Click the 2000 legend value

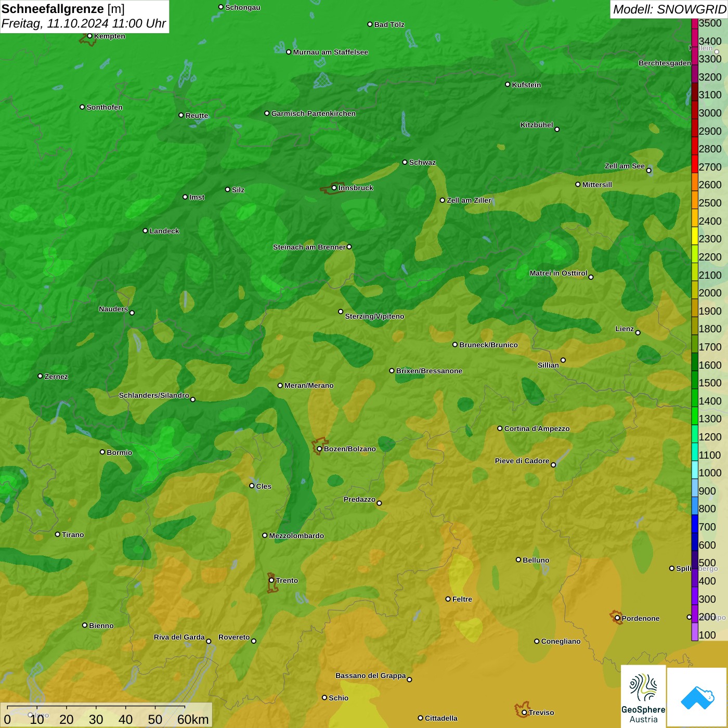coord(710,293)
